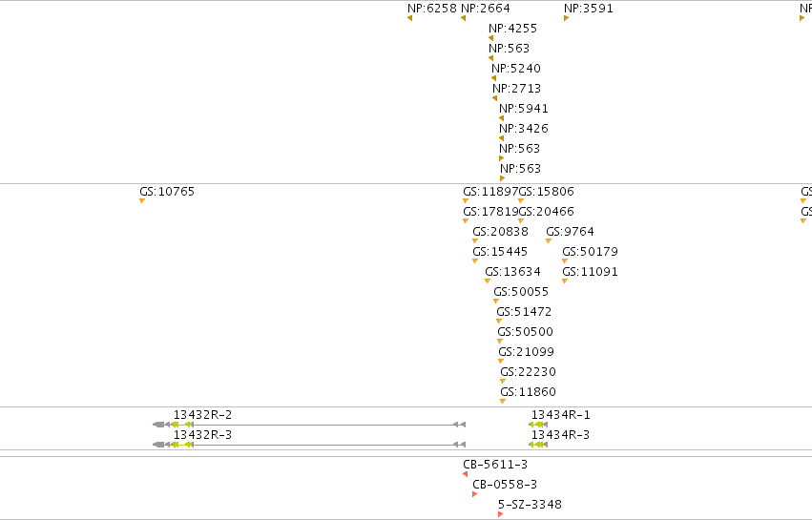Click the GS:15806 triangle marker
Viewport: 812px width, 520px height.
[521, 201]
